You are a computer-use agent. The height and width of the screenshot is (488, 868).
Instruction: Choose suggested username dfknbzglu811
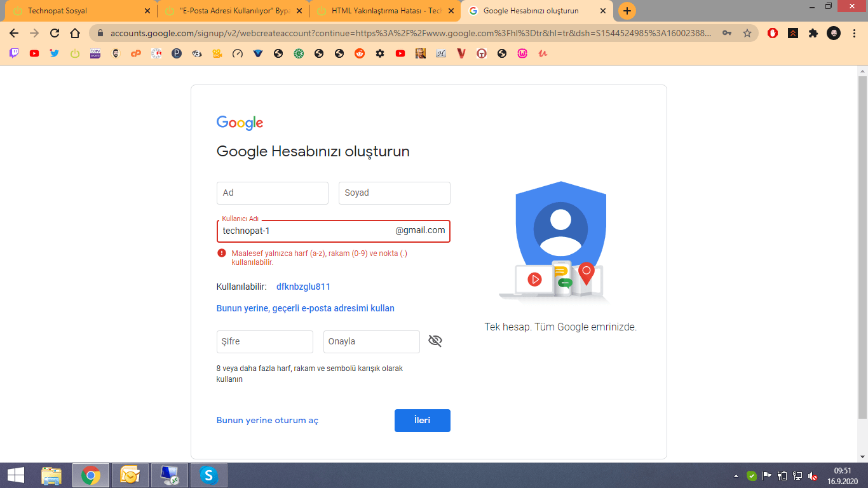tap(303, 287)
